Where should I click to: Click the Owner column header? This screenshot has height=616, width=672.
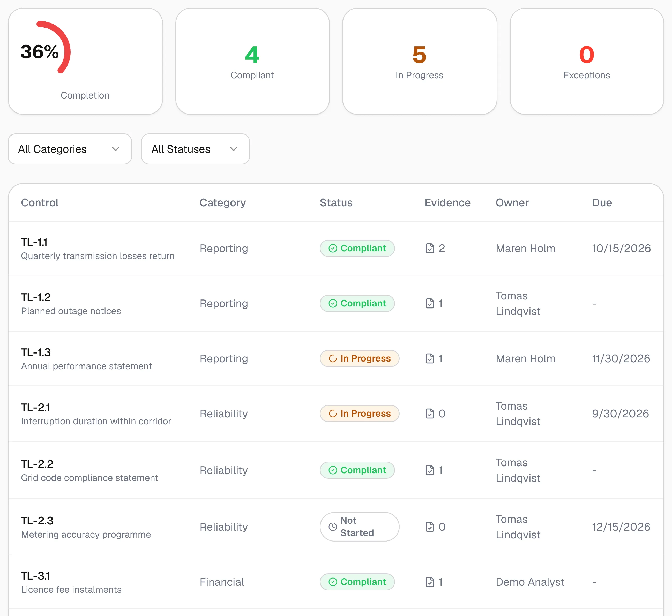pos(512,203)
